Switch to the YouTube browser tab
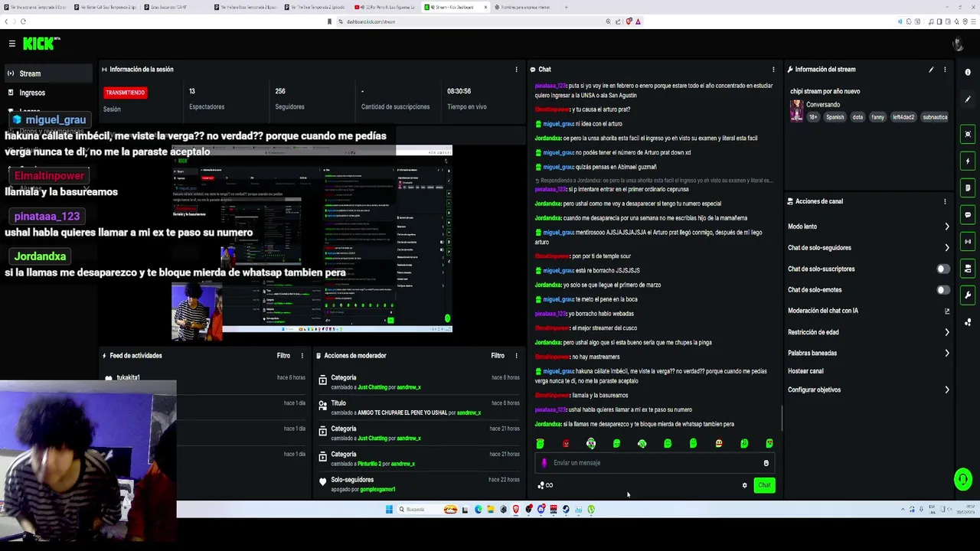Screen dimensions: 980x551 [384, 7]
